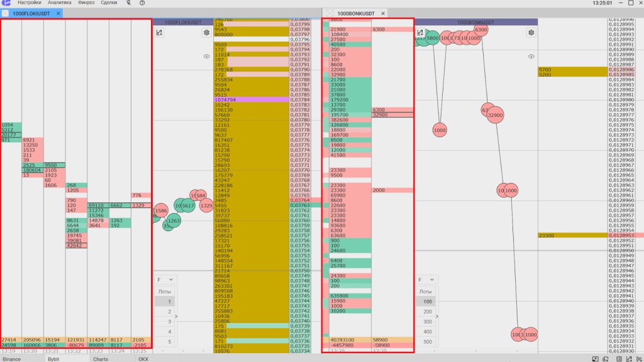Click the application logo icon
This screenshot has width=644, height=362.
point(6,3)
